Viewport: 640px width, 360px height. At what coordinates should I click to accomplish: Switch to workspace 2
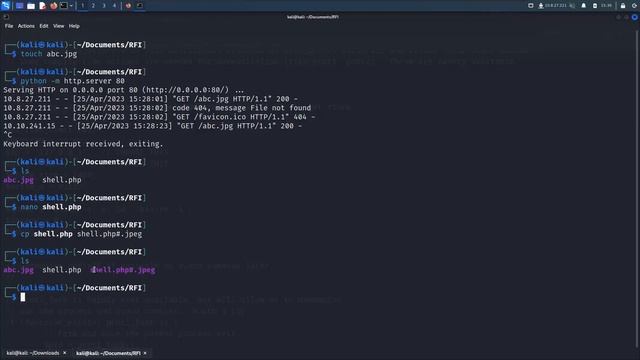click(x=93, y=6)
